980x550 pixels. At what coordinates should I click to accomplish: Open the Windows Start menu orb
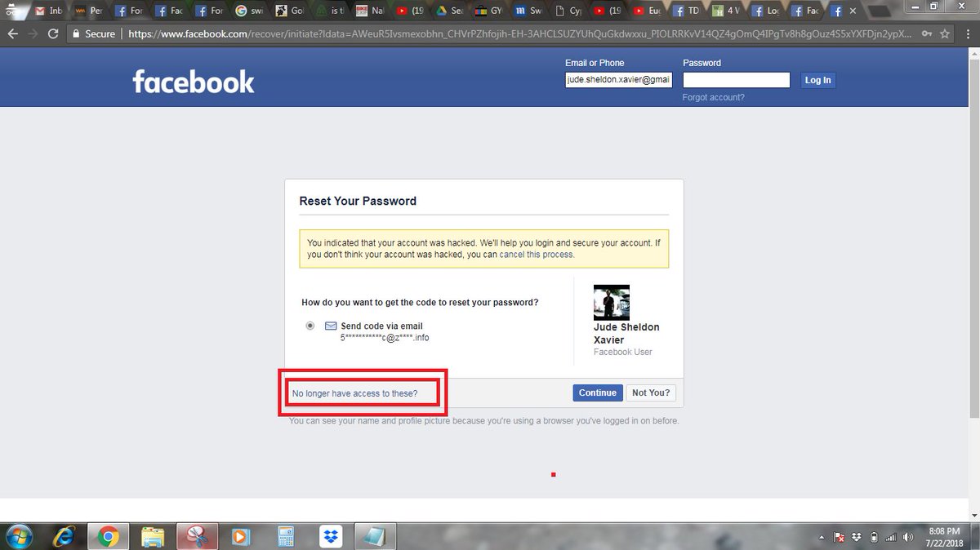(18, 536)
